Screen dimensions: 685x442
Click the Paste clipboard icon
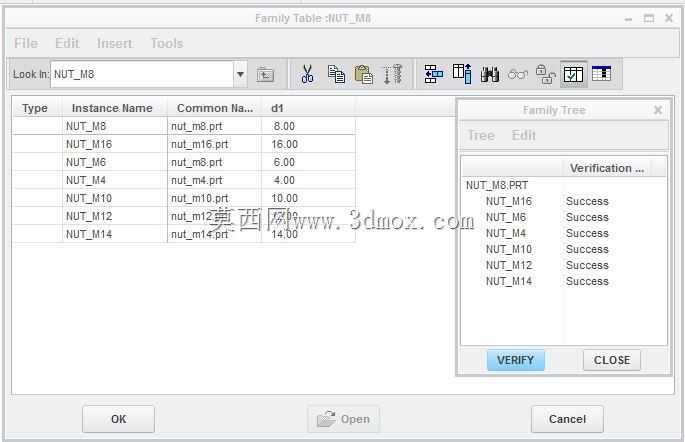364,74
